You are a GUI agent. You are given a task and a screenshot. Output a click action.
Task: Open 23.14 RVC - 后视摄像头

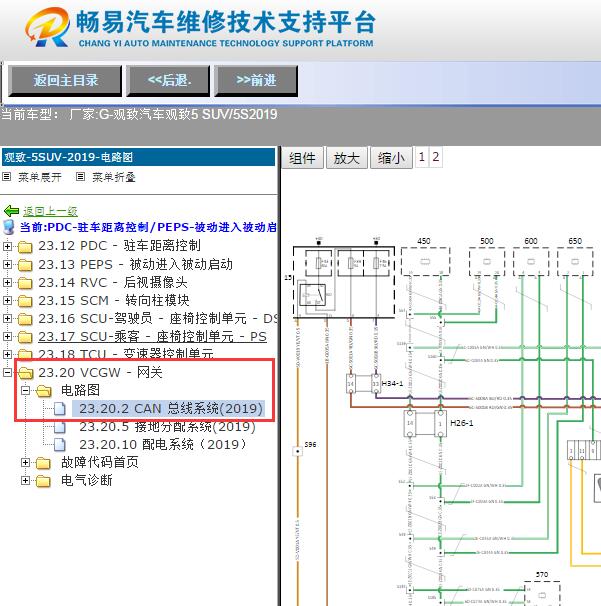pos(113,282)
